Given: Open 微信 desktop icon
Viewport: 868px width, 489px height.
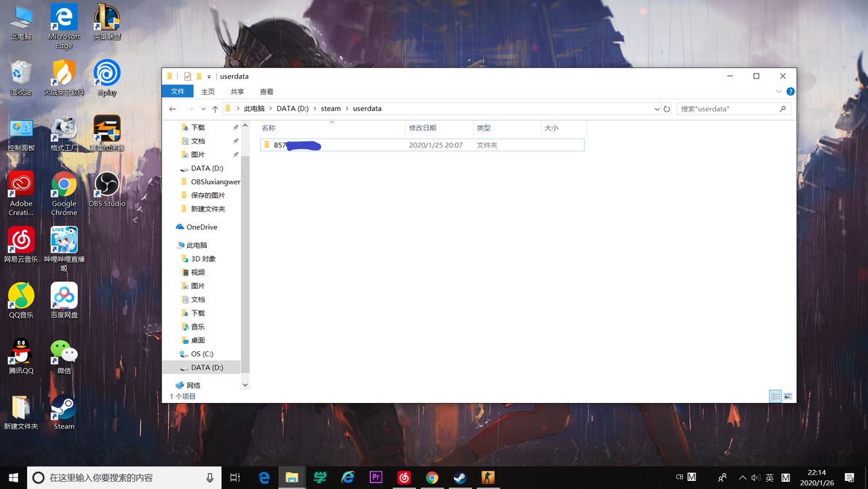Looking at the screenshot, I should click(63, 356).
